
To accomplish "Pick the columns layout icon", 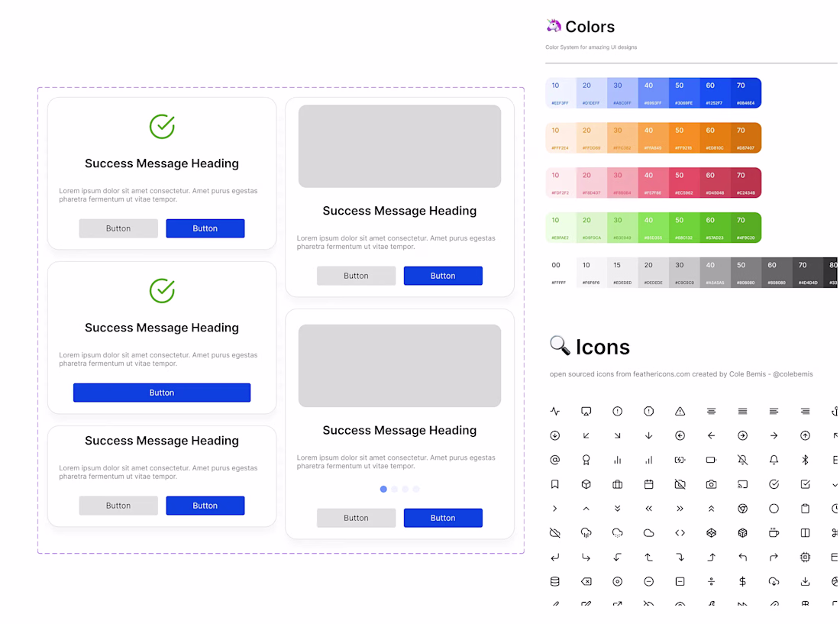I will pyautogui.click(x=805, y=533).
